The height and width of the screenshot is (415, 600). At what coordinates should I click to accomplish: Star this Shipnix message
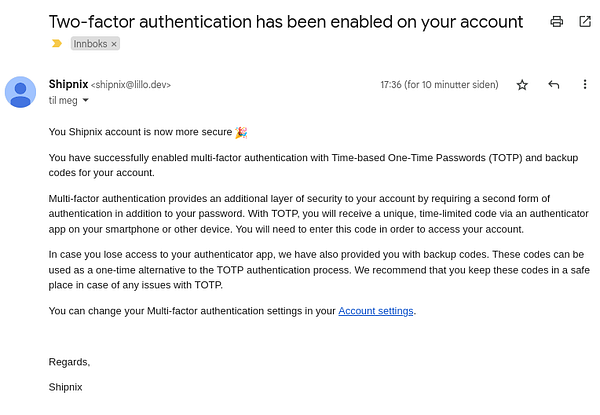522,85
